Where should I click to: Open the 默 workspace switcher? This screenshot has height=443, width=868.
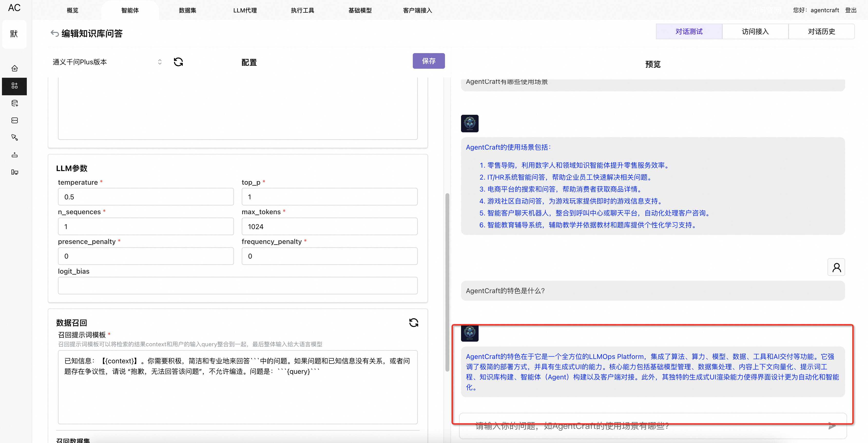click(x=14, y=34)
